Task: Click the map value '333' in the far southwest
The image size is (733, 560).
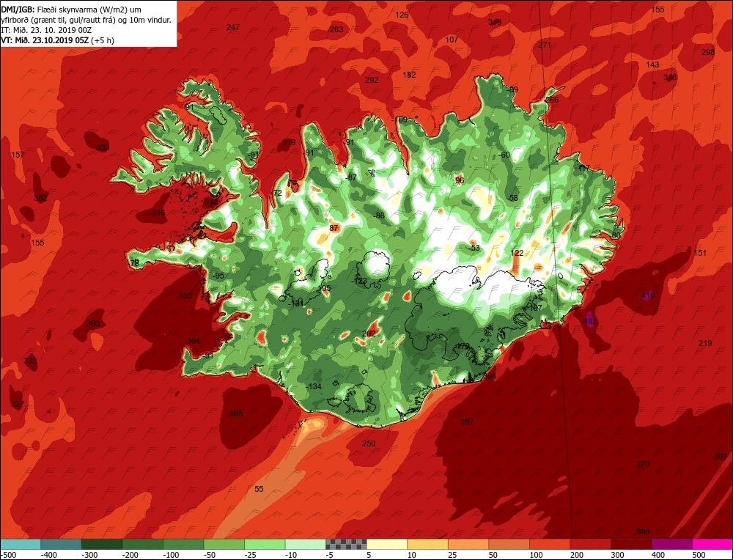Action: 30,361
